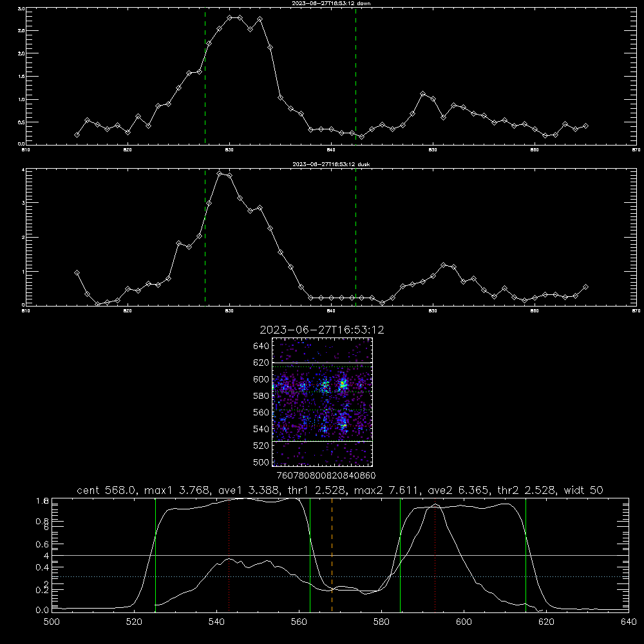Click heatmap y-axis label 500
This screenshot has width=644, height=644.
[x=261, y=462]
